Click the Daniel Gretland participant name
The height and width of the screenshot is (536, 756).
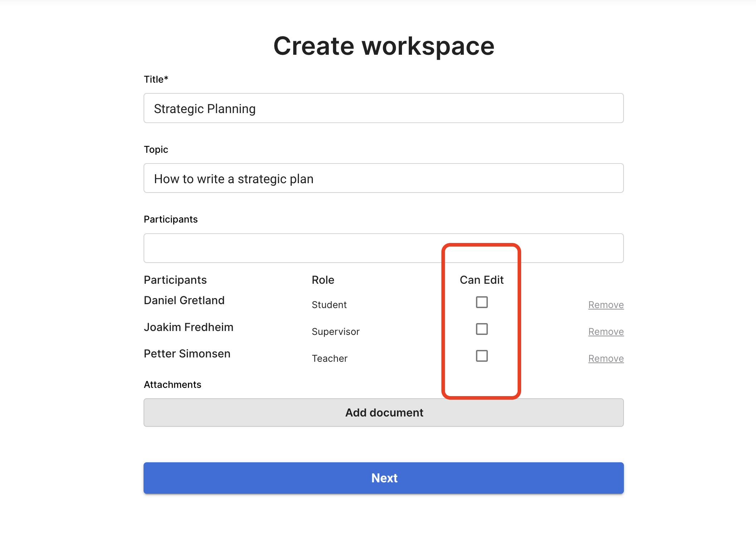click(184, 300)
